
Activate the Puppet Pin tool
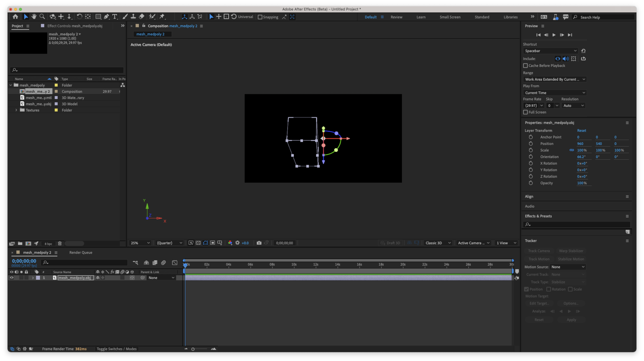coord(162,17)
